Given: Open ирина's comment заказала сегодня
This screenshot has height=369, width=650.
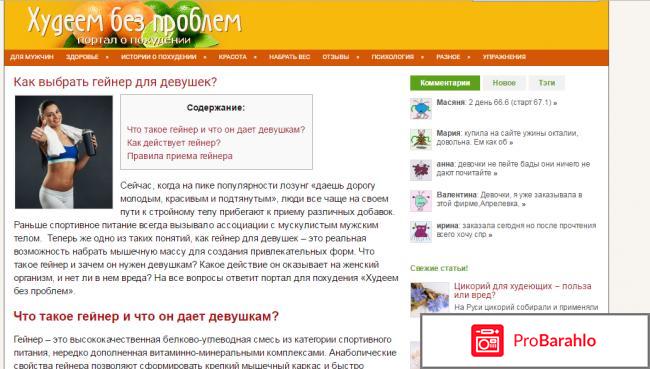Looking at the screenshot, I should pyautogui.click(x=516, y=230).
